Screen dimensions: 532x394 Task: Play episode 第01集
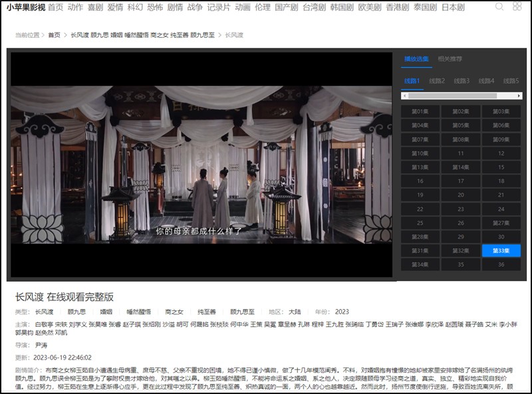[x=420, y=112]
